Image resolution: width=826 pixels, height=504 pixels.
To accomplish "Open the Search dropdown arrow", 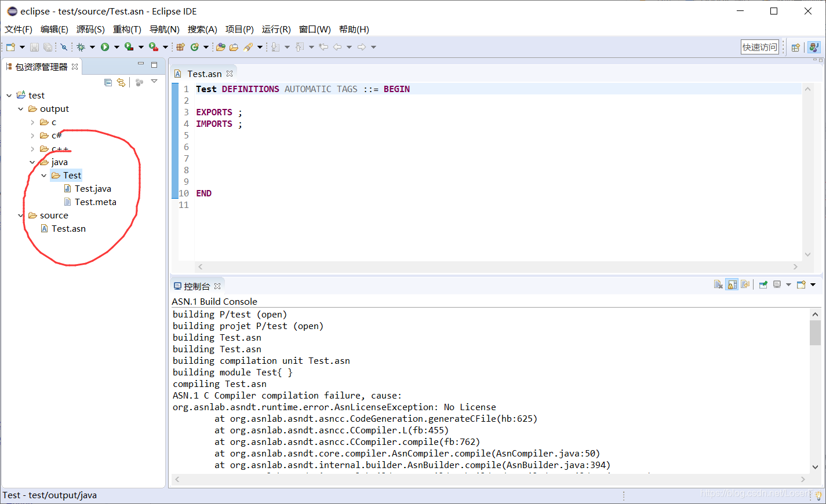I will point(260,47).
